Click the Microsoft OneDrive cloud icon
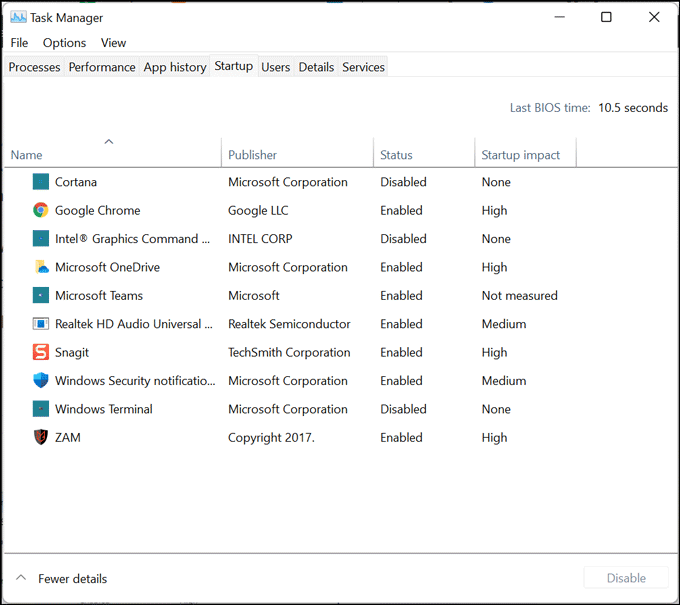The height and width of the screenshot is (605, 680). pos(42,267)
